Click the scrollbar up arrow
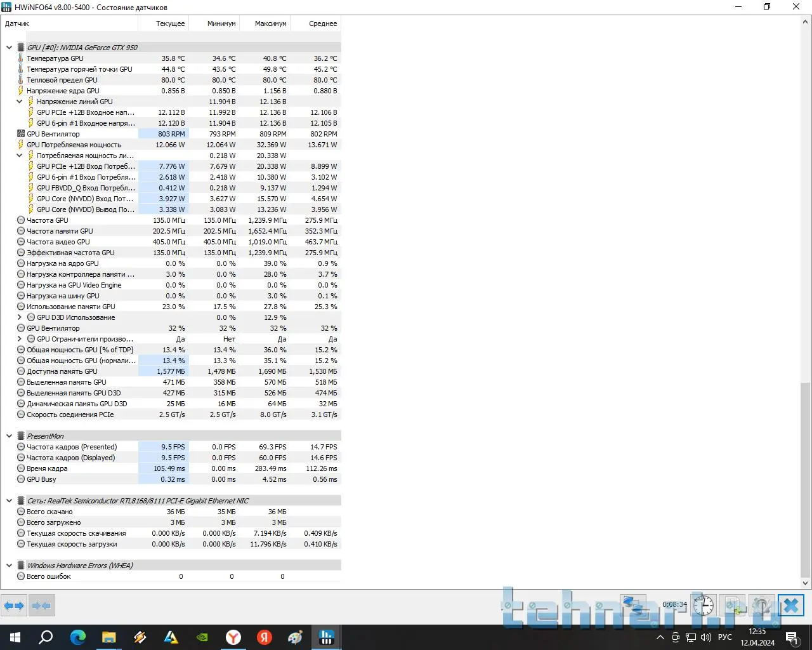 coord(806,22)
